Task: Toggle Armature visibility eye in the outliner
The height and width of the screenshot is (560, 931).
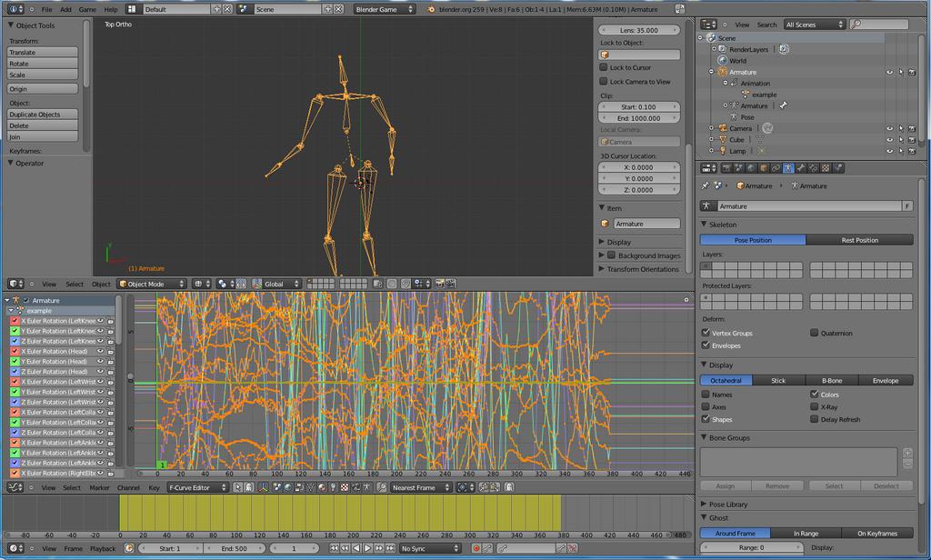Action: click(889, 72)
